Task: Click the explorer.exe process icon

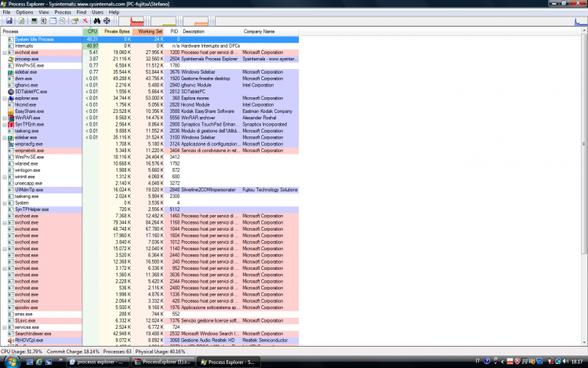Action: click(x=11, y=98)
